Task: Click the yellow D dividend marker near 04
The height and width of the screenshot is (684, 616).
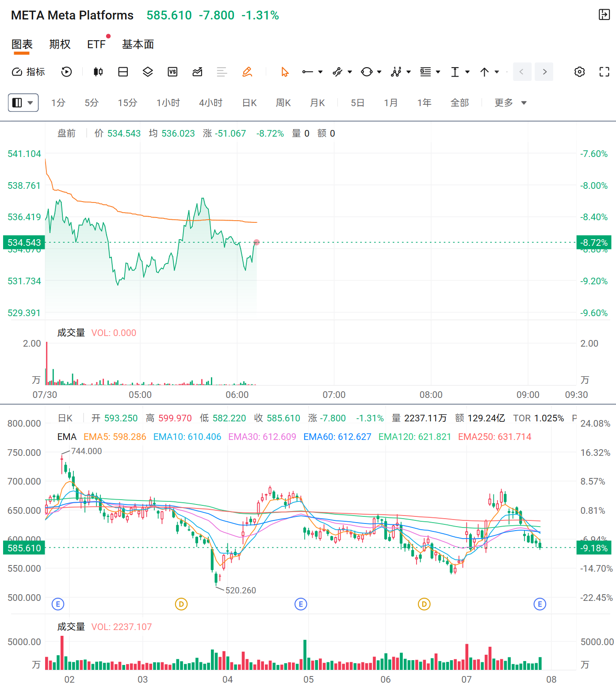Action: click(181, 604)
